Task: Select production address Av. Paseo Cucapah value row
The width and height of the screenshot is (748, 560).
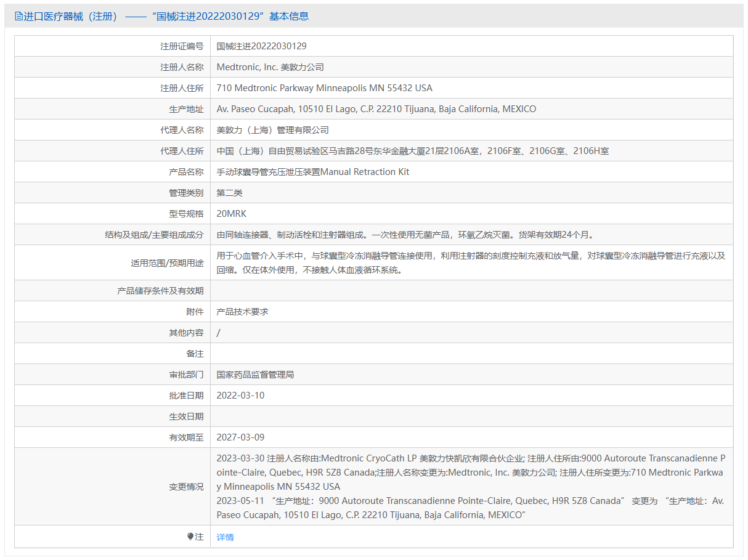Action: (x=472, y=109)
